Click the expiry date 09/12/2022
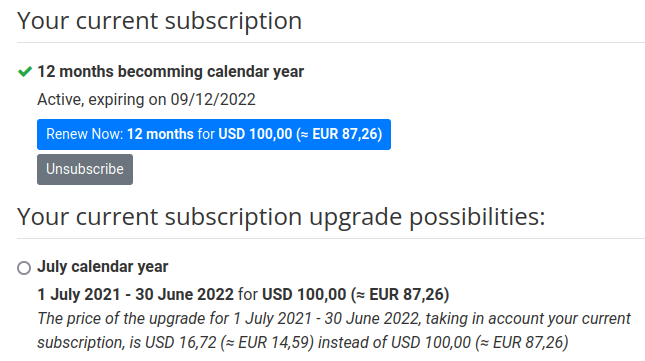The image size is (645, 361). pyautogui.click(x=213, y=100)
